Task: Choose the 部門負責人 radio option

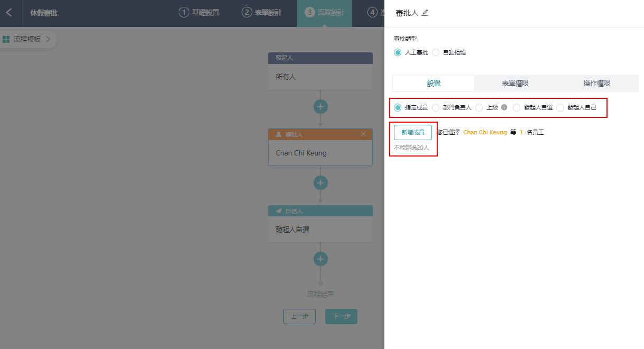Action: [436, 107]
